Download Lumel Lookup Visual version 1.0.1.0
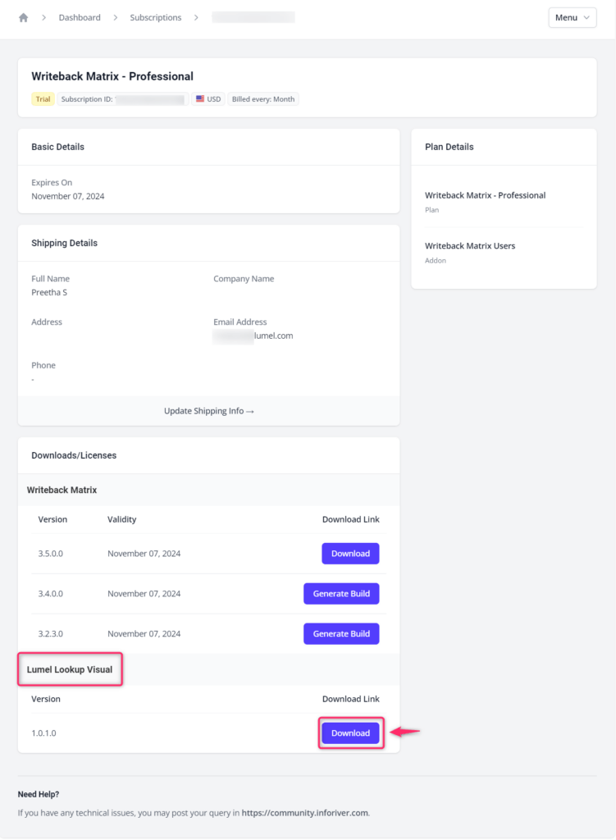 350,733
